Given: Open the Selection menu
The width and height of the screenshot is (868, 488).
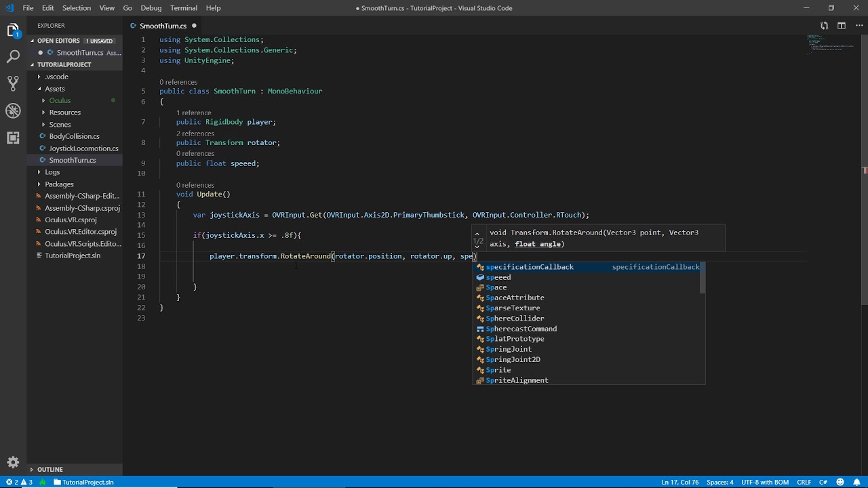Looking at the screenshot, I should [77, 8].
